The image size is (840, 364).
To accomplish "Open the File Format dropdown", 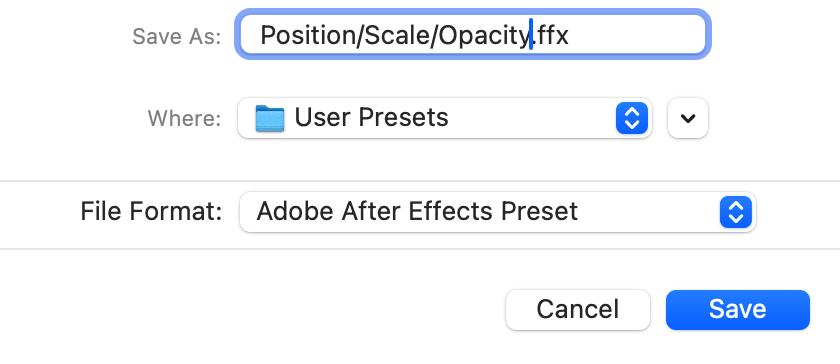I will click(498, 212).
